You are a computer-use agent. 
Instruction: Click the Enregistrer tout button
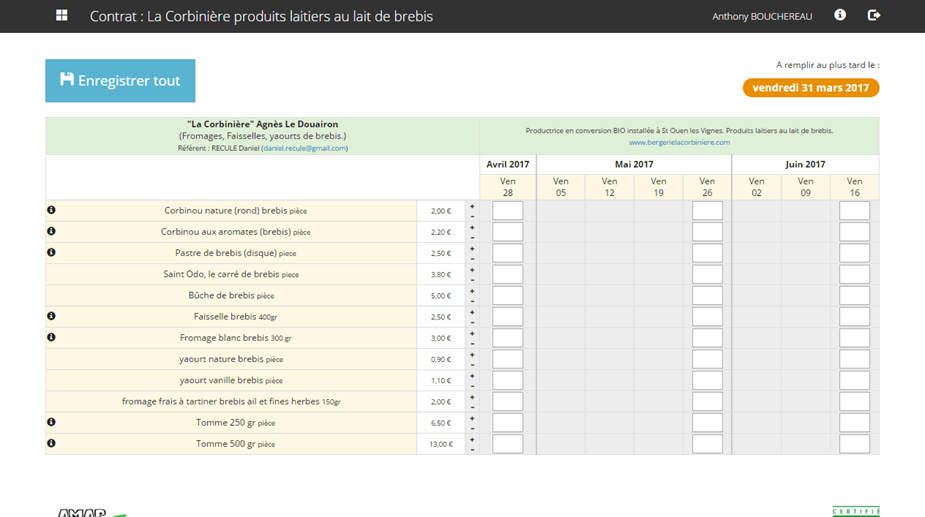pyautogui.click(x=120, y=81)
